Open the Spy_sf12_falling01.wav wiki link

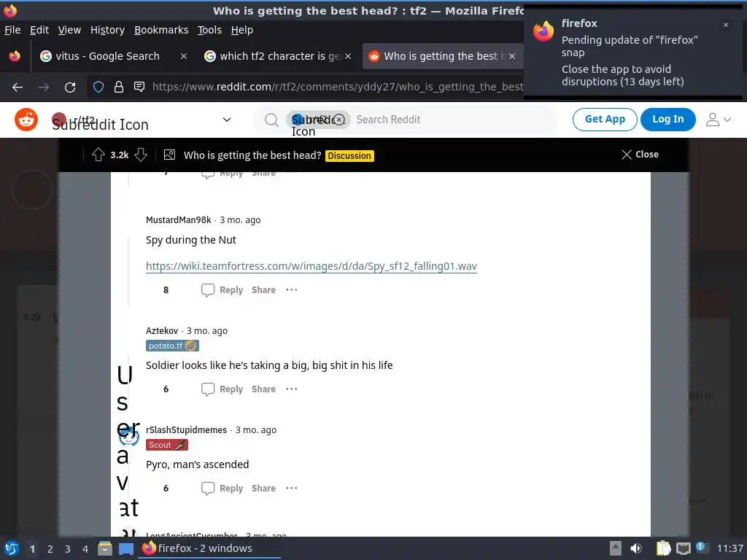pyautogui.click(x=311, y=266)
